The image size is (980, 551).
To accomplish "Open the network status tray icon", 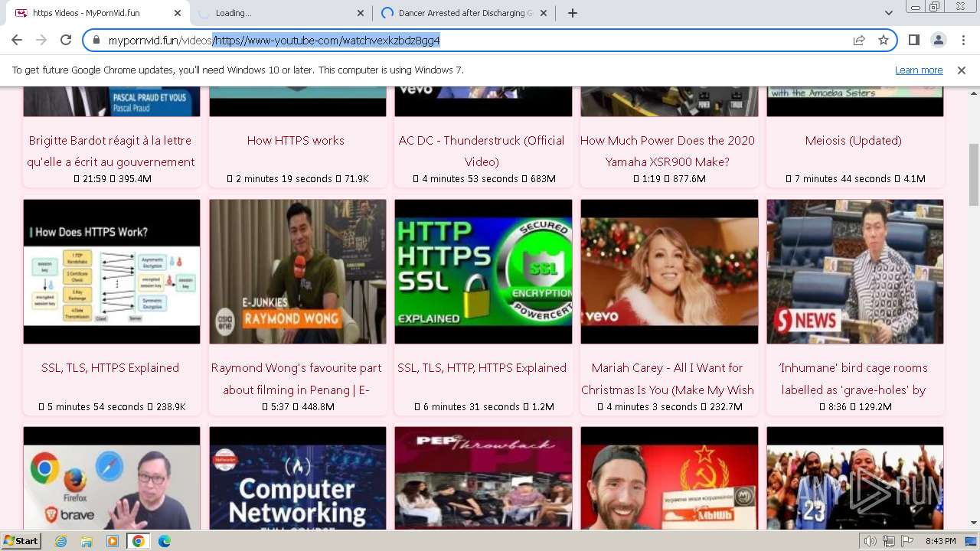I will 889,541.
